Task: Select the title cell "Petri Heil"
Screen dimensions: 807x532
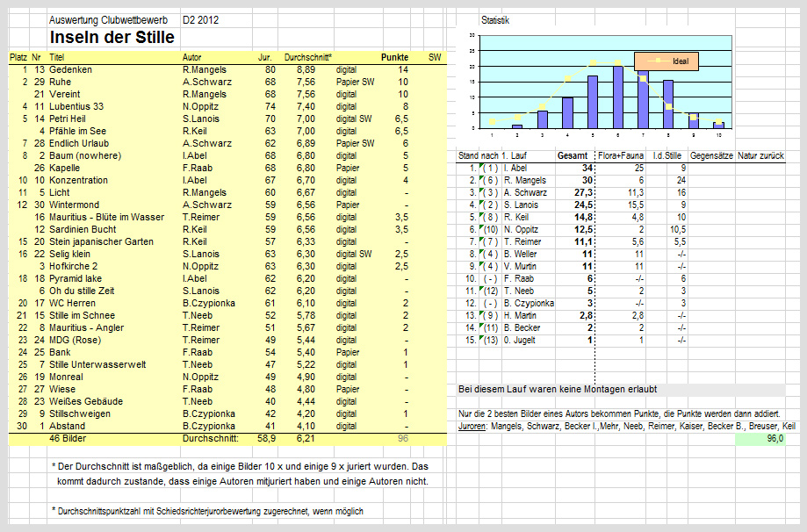Action: click(x=68, y=119)
